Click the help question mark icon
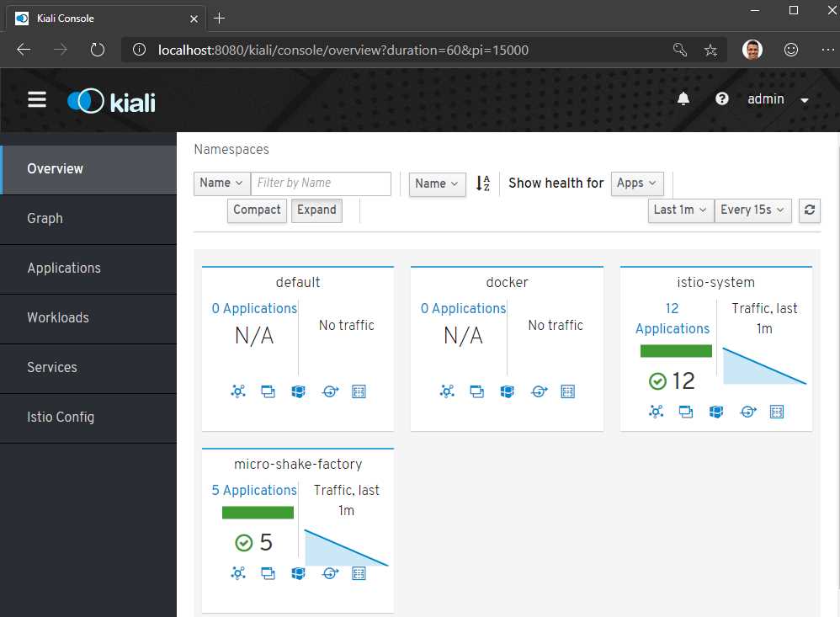The width and height of the screenshot is (840, 617). pyautogui.click(x=721, y=98)
